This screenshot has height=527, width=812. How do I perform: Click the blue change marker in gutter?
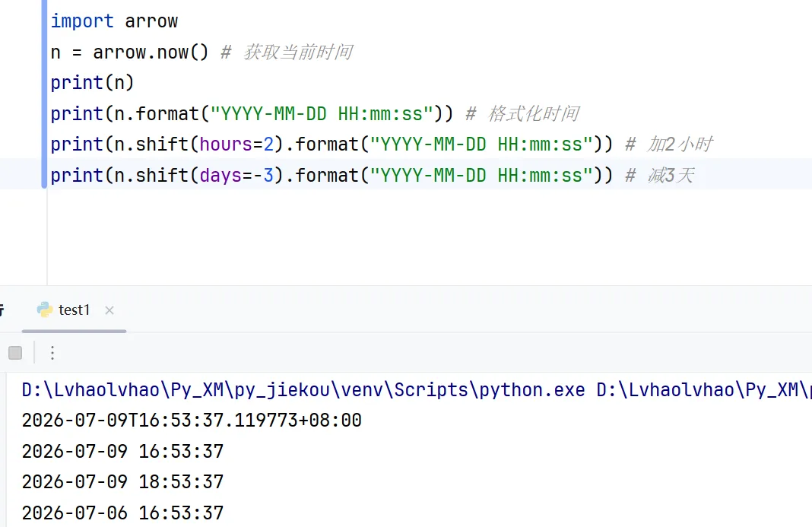click(x=44, y=94)
